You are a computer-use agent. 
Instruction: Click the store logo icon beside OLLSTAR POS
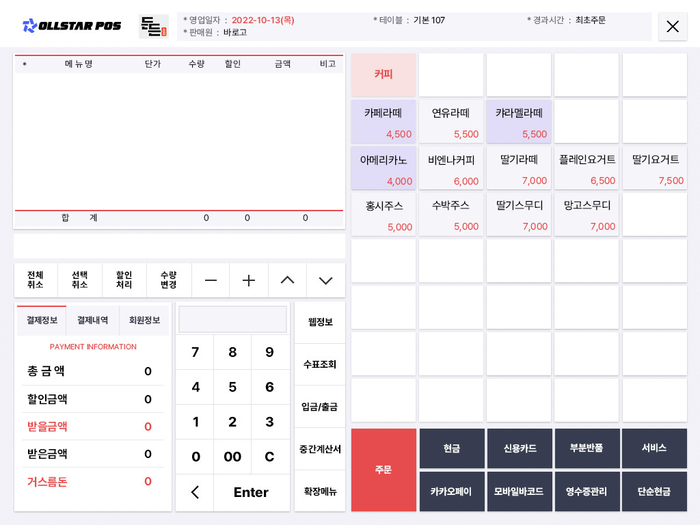[154, 26]
